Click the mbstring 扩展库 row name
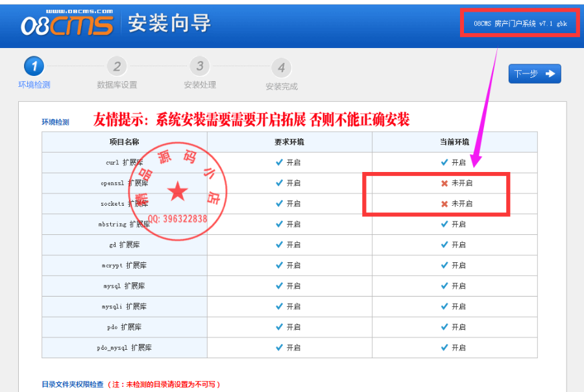The height and width of the screenshot is (392, 584). point(125,225)
